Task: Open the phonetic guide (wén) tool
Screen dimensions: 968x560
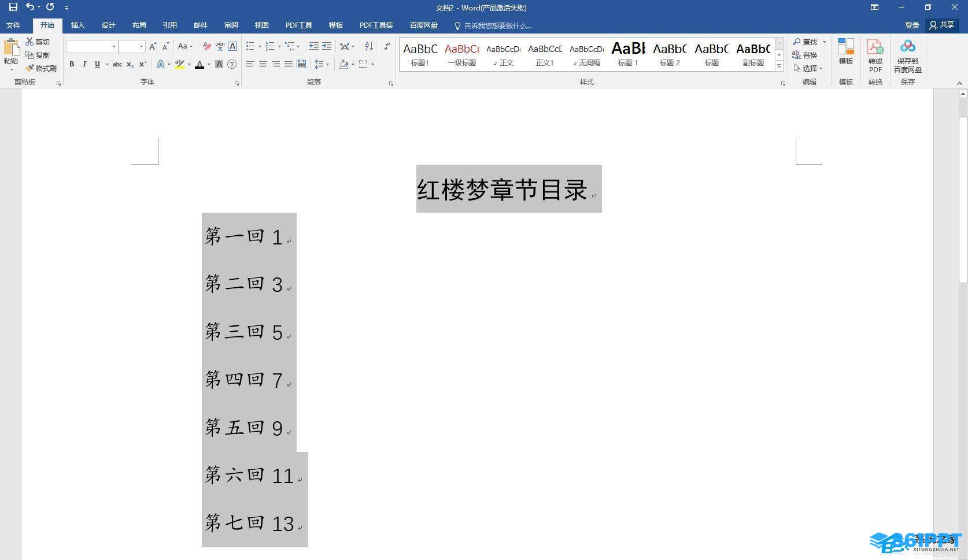Action: click(x=220, y=46)
